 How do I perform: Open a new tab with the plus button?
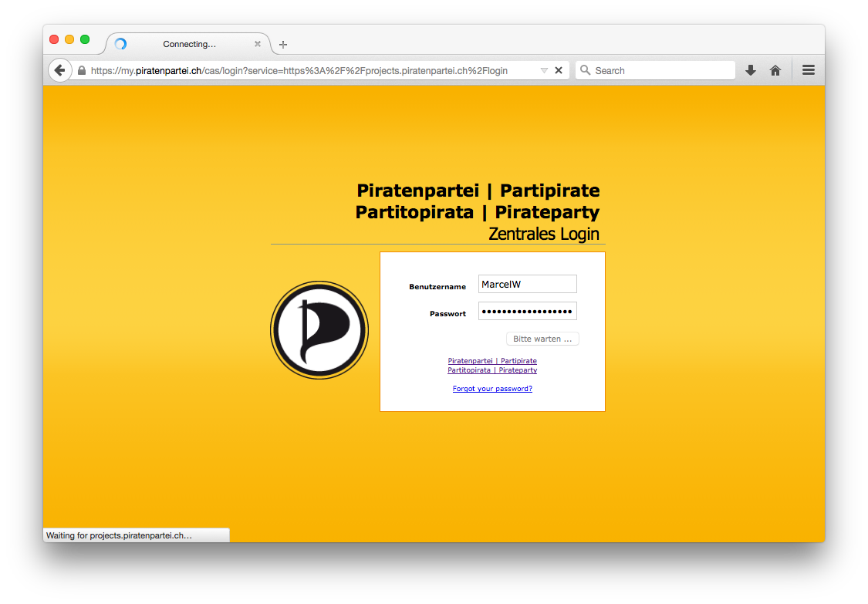(x=283, y=45)
